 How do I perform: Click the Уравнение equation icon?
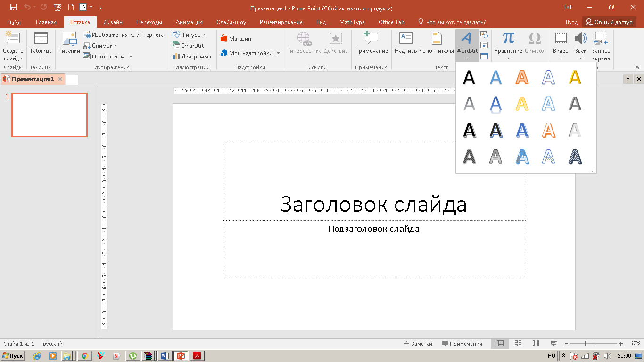click(508, 38)
